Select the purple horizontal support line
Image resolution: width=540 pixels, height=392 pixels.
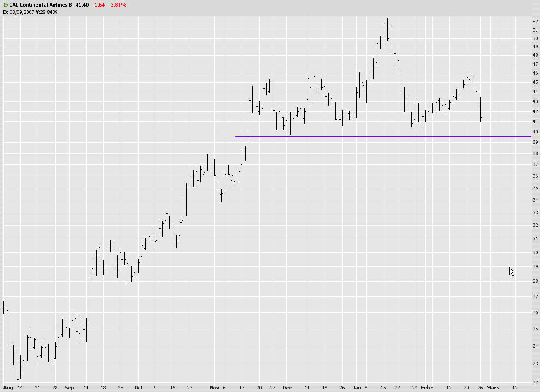[383, 136]
